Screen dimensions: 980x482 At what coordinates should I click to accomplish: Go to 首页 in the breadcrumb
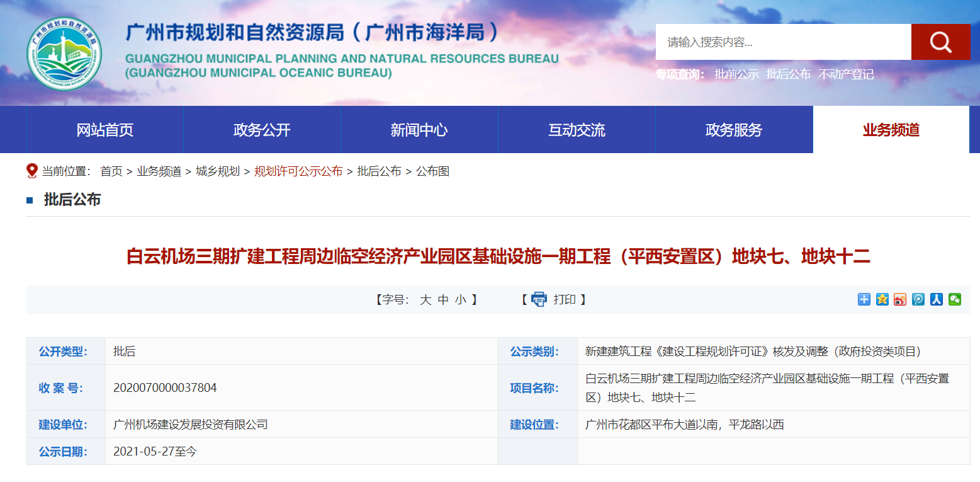(x=111, y=171)
